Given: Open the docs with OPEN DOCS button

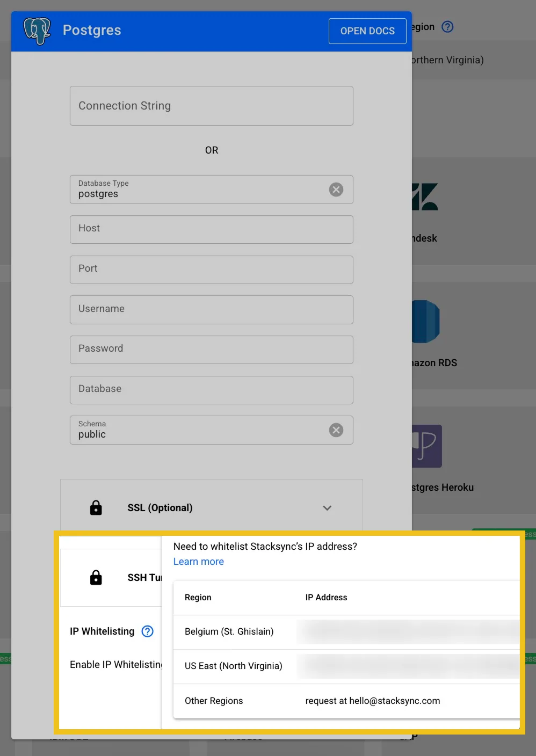Looking at the screenshot, I should (x=367, y=31).
